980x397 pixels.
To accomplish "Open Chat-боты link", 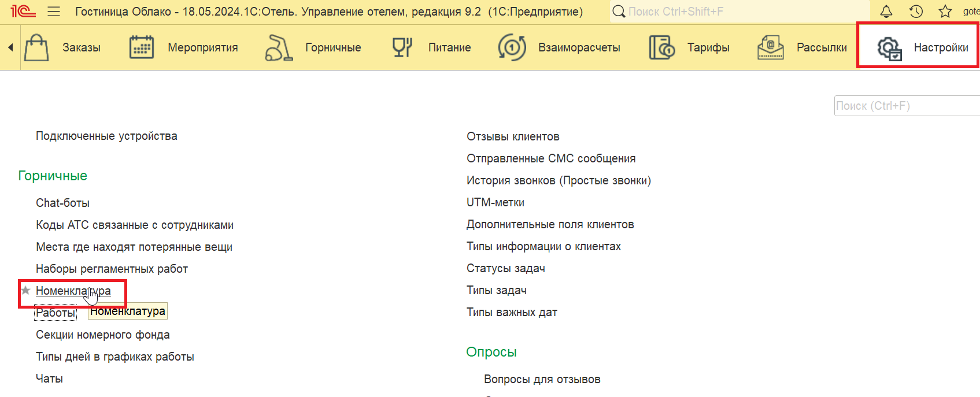I will 62,203.
